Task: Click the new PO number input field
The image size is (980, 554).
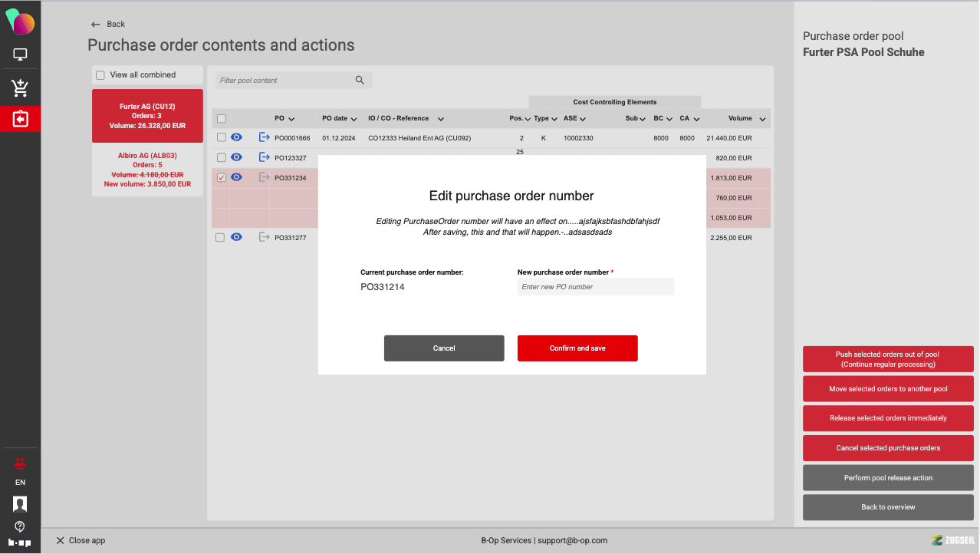Action: [x=595, y=287]
